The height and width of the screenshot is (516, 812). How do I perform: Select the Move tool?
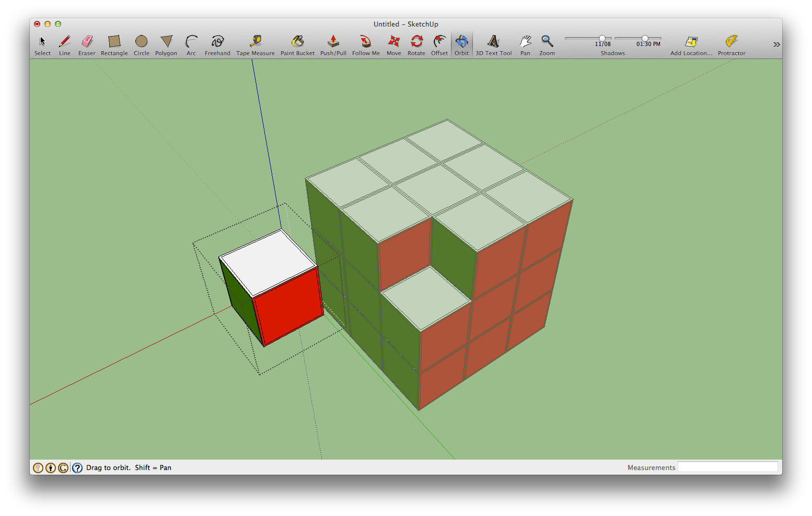point(393,42)
